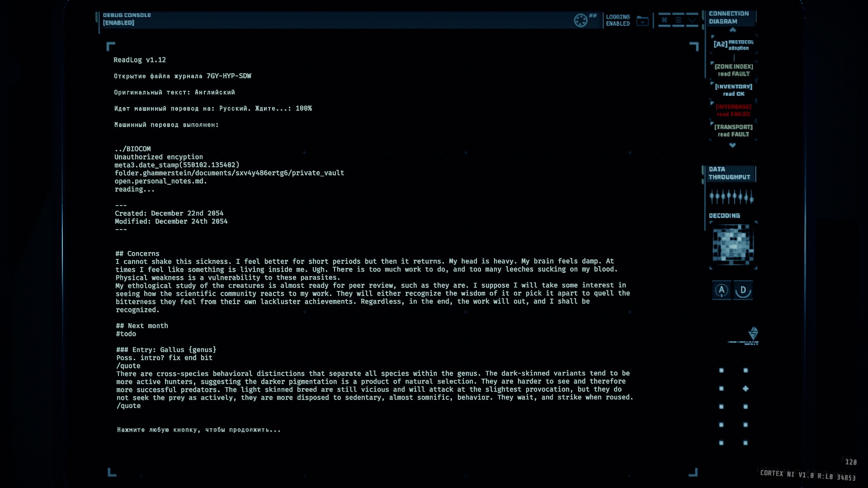Click the D circle button under decoding
868x488 pixels.
[x=743, y=290]
